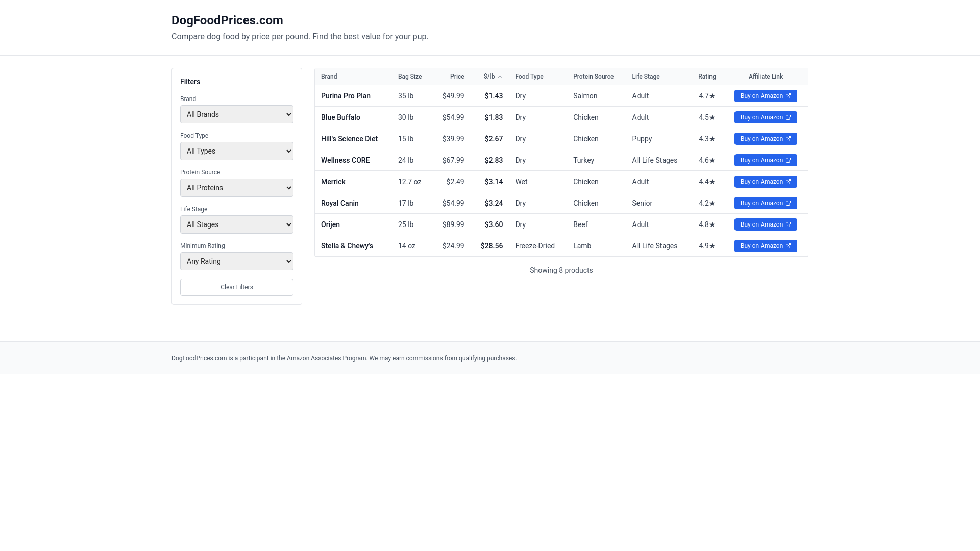Click the $2.67 price per pound
980x551 pixels.
[494, 139]
